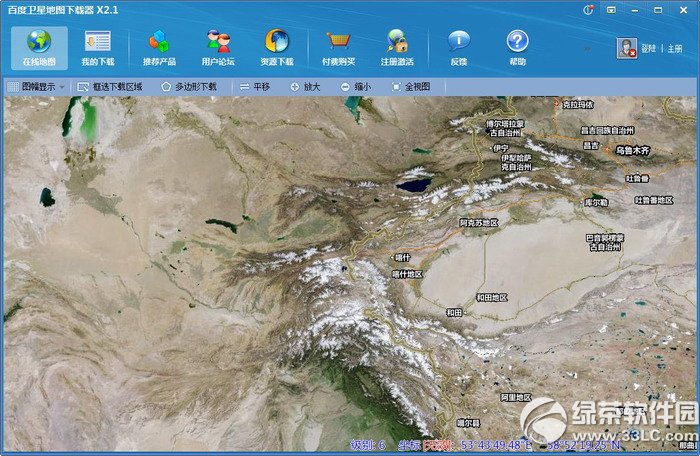Viewport: 700px width, 456px height.
Task: Open the 反馈 feedback dialog
Action: (x=458, y=48)
